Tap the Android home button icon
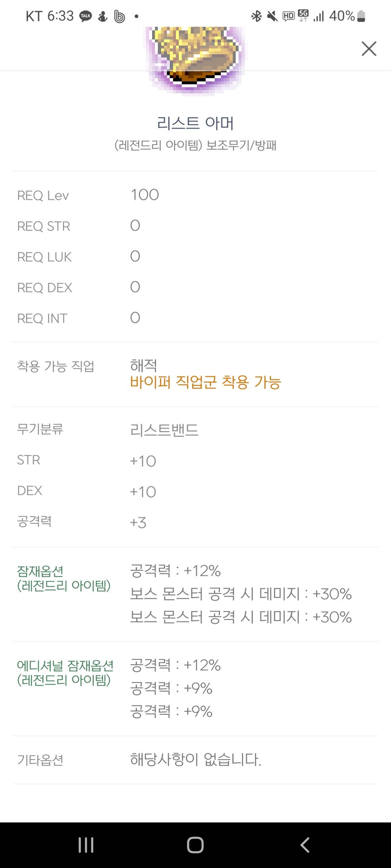 [x=195, y=845]
